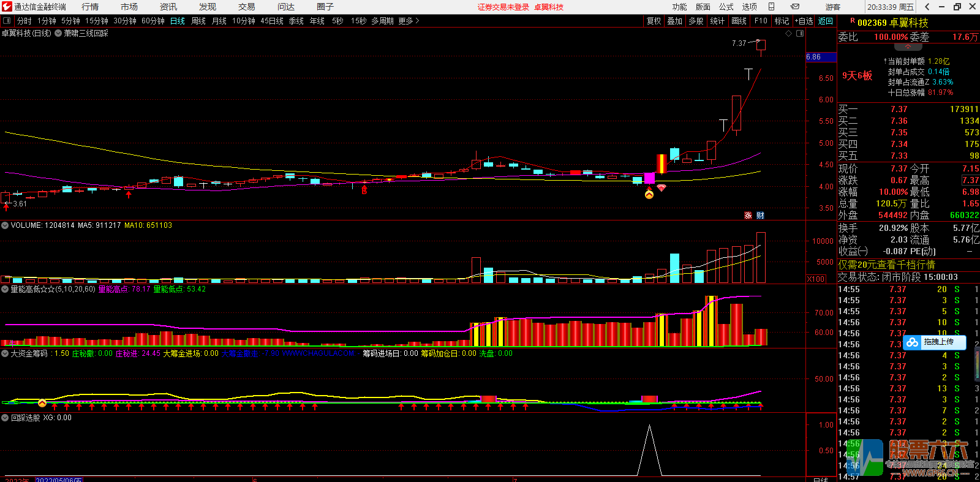Click the 通达信 app logo icon
The width and height of the screenshot is (980, 482).
7,7
